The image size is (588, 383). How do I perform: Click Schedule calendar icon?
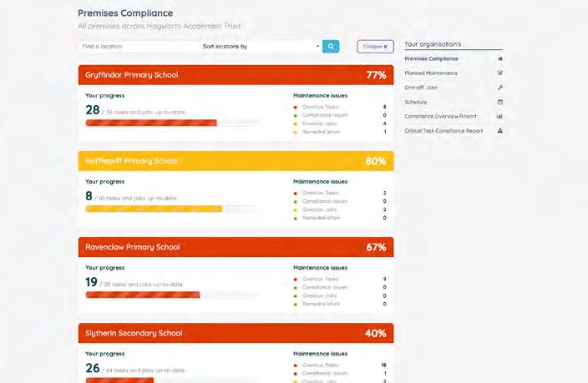tap(499, 102)
